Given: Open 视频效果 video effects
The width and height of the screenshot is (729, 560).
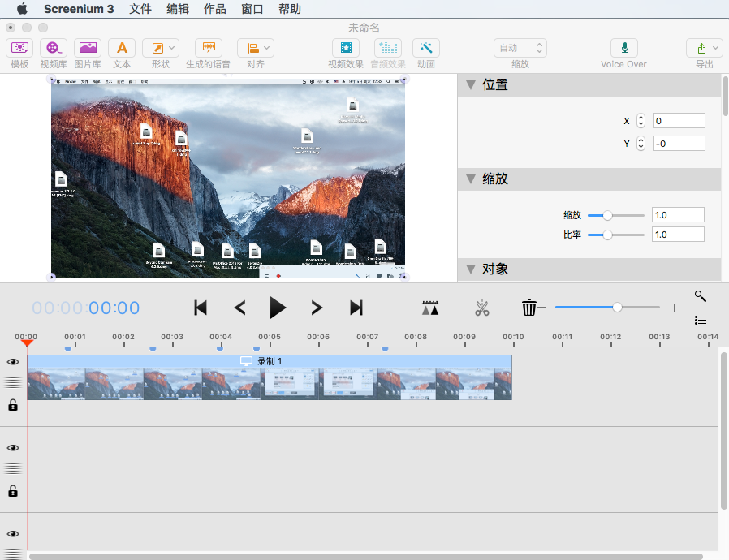Looking at the screenshot, I should (x=346, y=49).
